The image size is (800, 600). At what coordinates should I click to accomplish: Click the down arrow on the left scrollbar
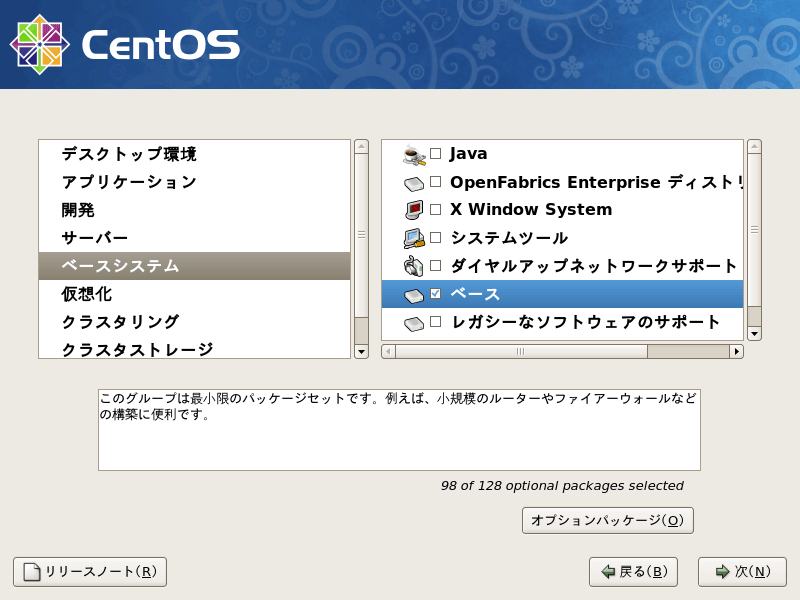coord(360,352)
